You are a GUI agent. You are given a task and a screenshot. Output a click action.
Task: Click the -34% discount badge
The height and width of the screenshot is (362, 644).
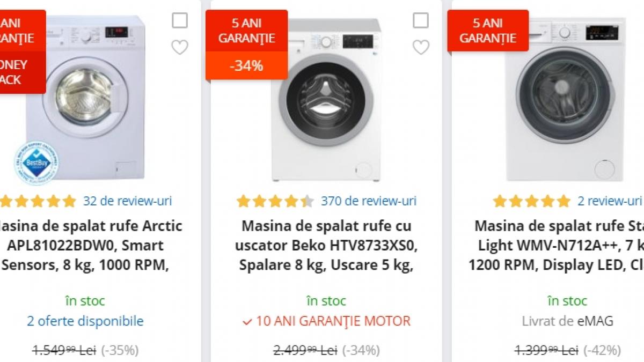(x=246, y=66)
